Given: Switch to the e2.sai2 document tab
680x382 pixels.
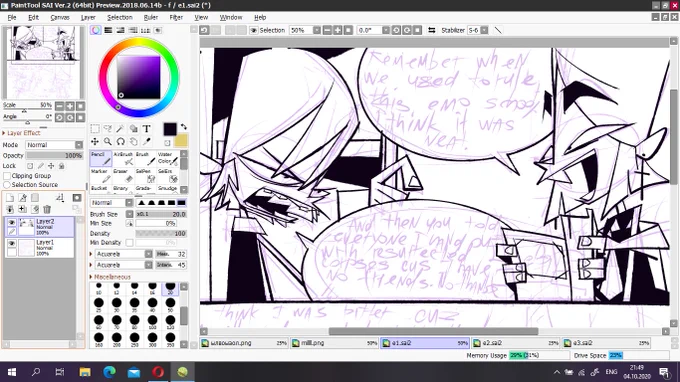Looking at the screenshot, I should coord(516,343).
